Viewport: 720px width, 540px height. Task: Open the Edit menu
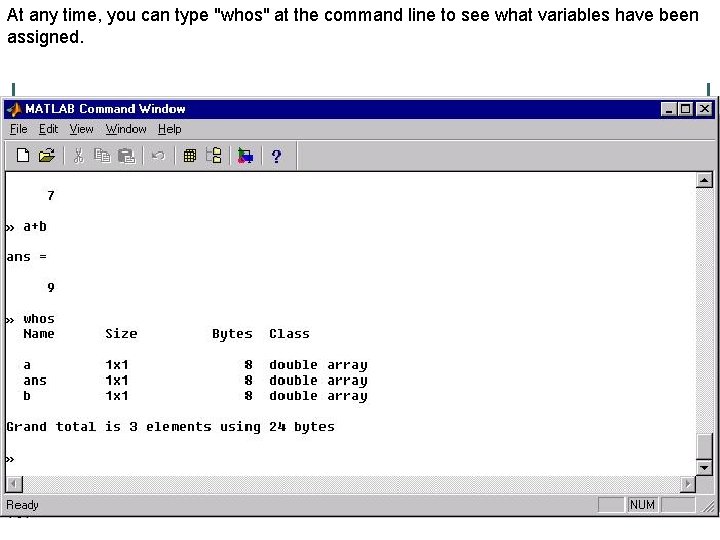coord(48,129)
